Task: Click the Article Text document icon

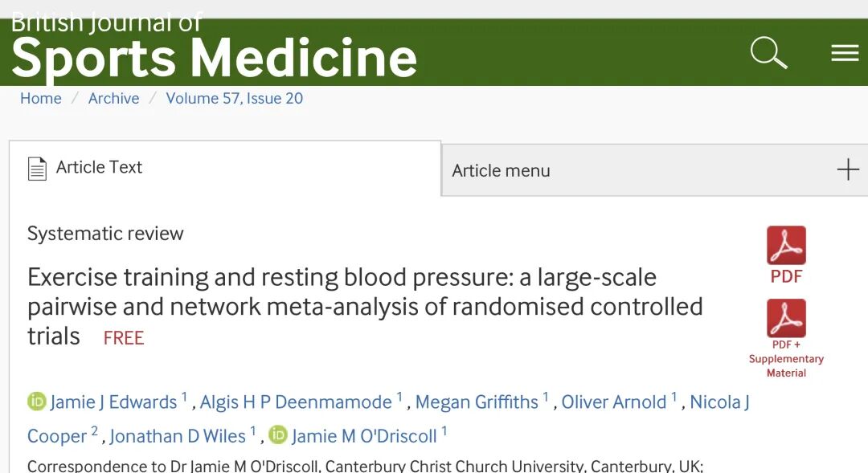Action: 37,169
